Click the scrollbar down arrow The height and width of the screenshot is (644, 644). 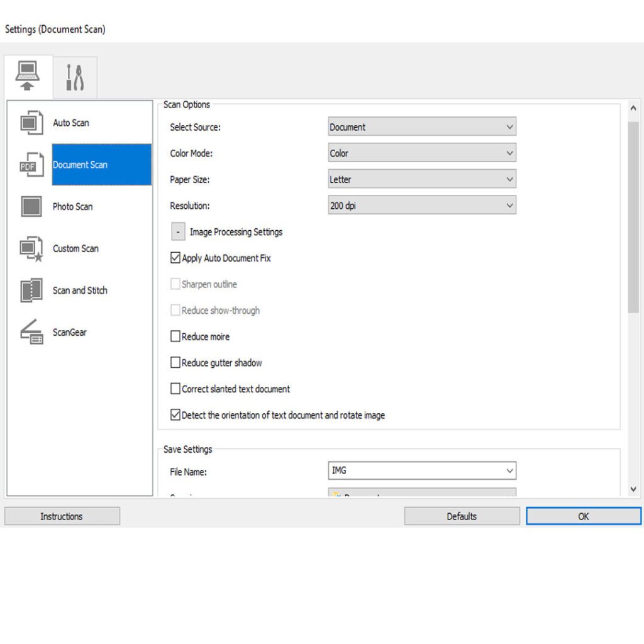(633, 489)
